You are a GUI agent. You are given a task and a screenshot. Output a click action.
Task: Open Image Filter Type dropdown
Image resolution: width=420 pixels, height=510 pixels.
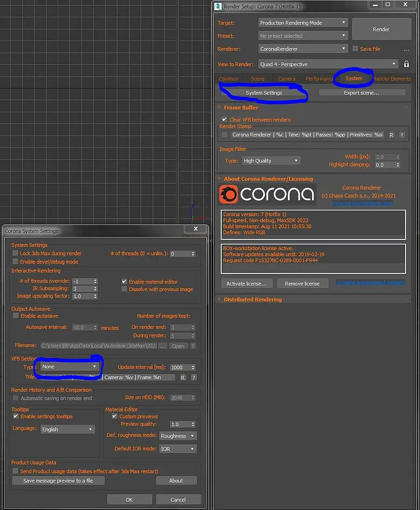pos(271,161)
